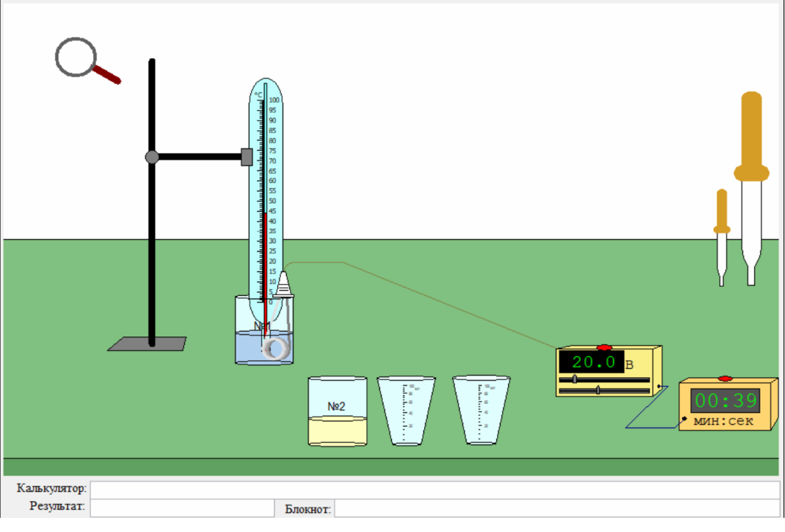The height and width of the screenshot is (532, 785).
Task: Click the Результат: label
Action: coord(57,506)
